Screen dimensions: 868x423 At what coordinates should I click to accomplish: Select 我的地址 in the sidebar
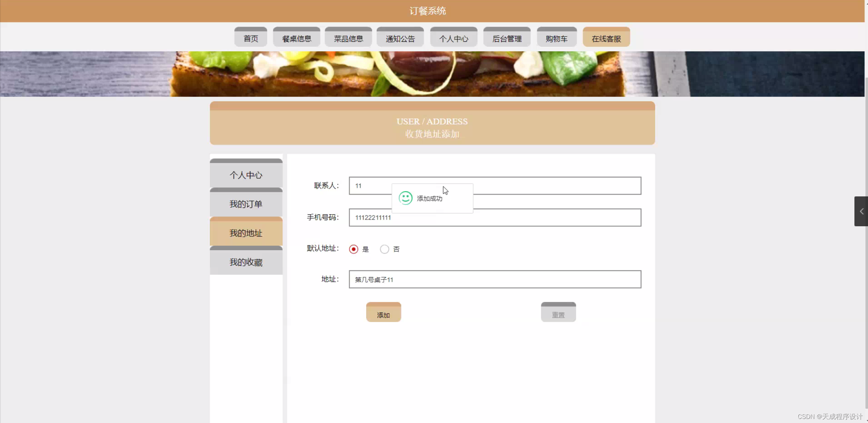(x=246, y=233)
